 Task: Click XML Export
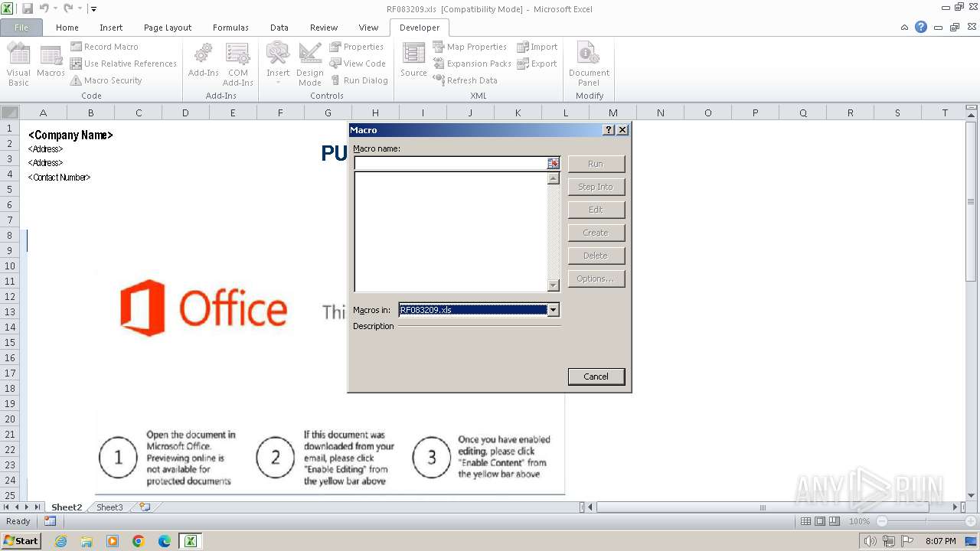click(x=537, y=64)
